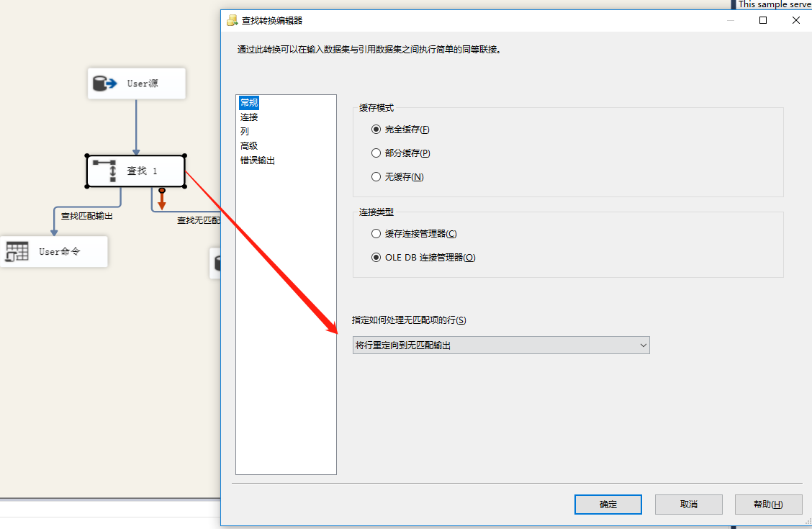Click the User命令 component label text
The height and width of the screenshot is (529, 812).
(60, 252)
